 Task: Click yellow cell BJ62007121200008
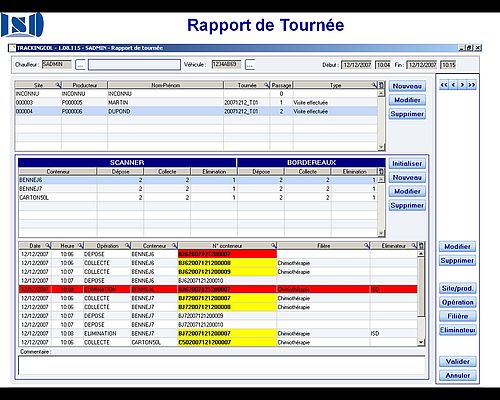[227, 263]
